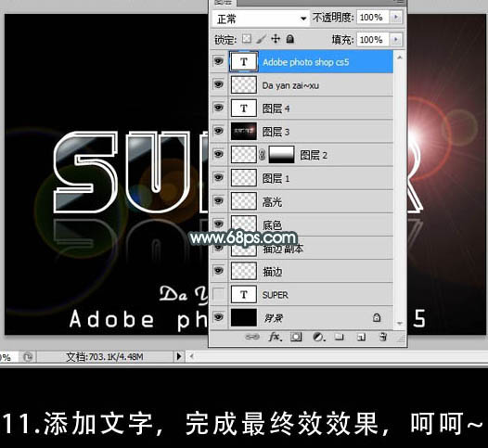Click the 高光 layer thumbnail
The image size is (488, 448).
[x=244, y=201]
